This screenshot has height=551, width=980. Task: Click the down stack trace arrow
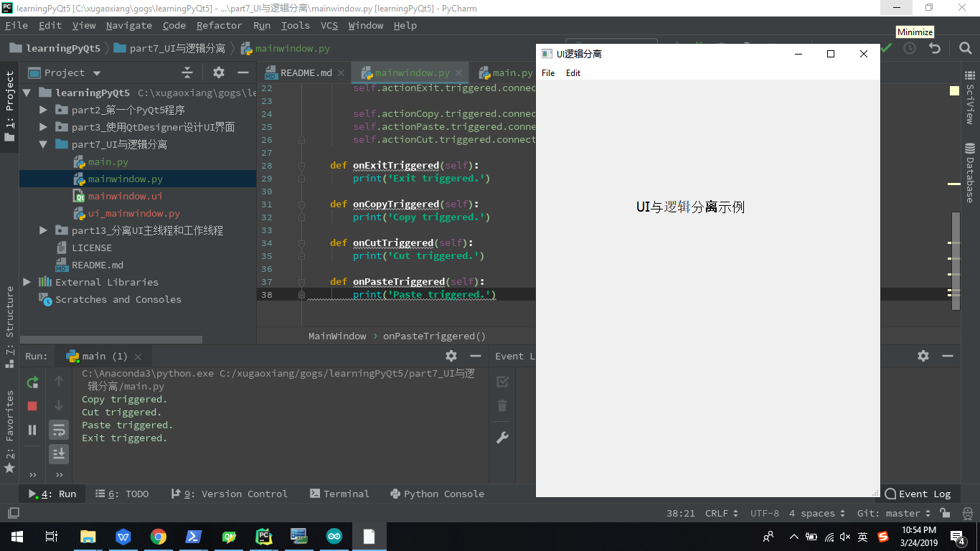pos(59,406)
